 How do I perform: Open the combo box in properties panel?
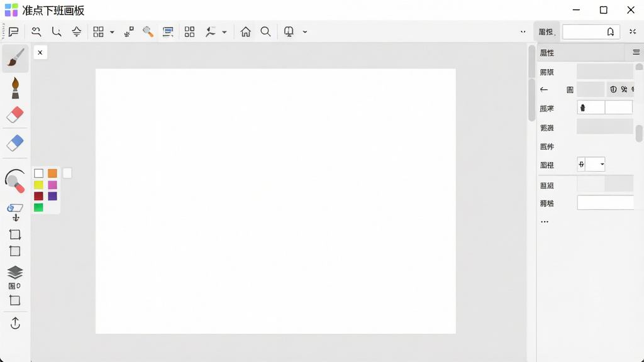591,164
